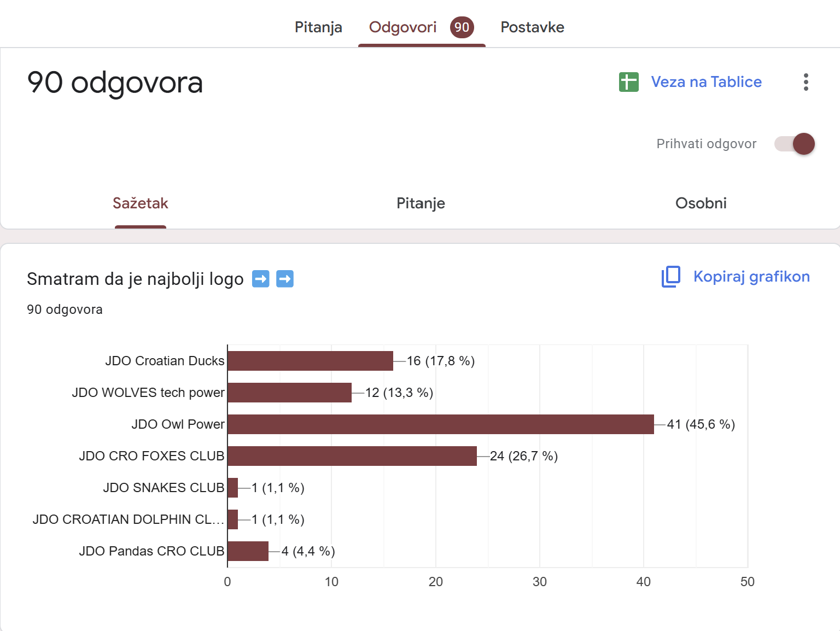Switch to Sažetak summary view
Image resolution: width=840 pixels, height=631 pixels.
tap(141, 203)
